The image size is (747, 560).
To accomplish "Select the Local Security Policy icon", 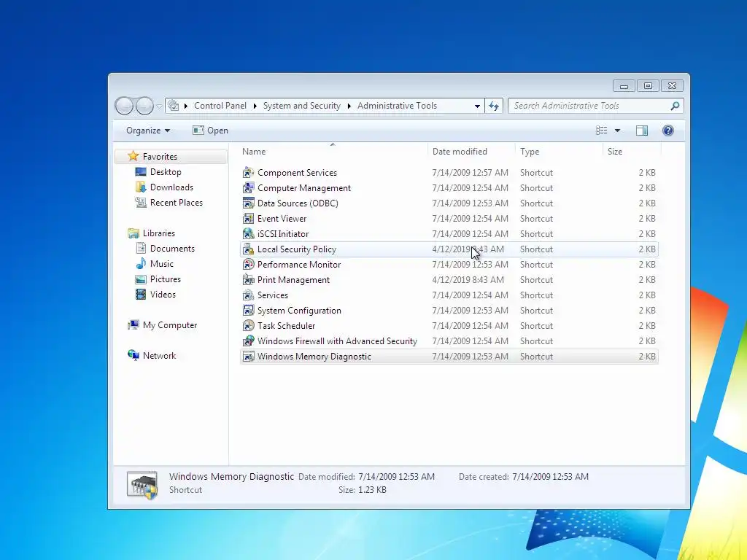I will click(x=248, y=249).
